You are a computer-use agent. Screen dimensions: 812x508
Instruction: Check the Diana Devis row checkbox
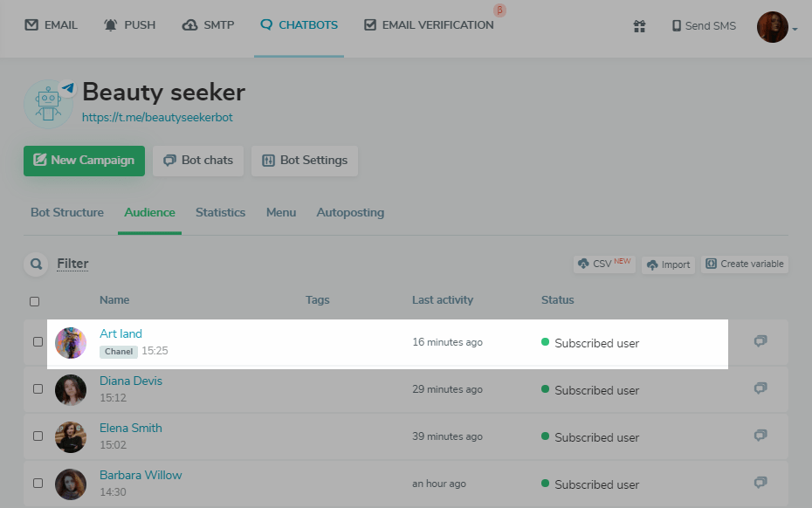pos(38,389)
